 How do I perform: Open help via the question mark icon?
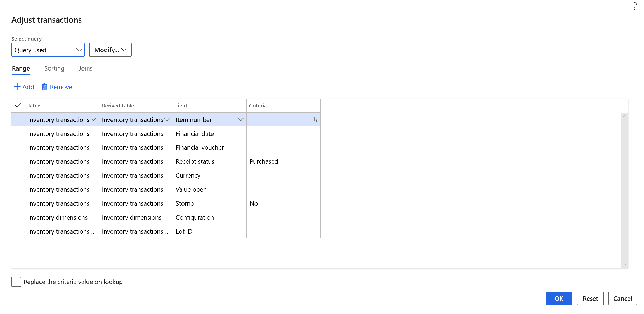(634, 6)
